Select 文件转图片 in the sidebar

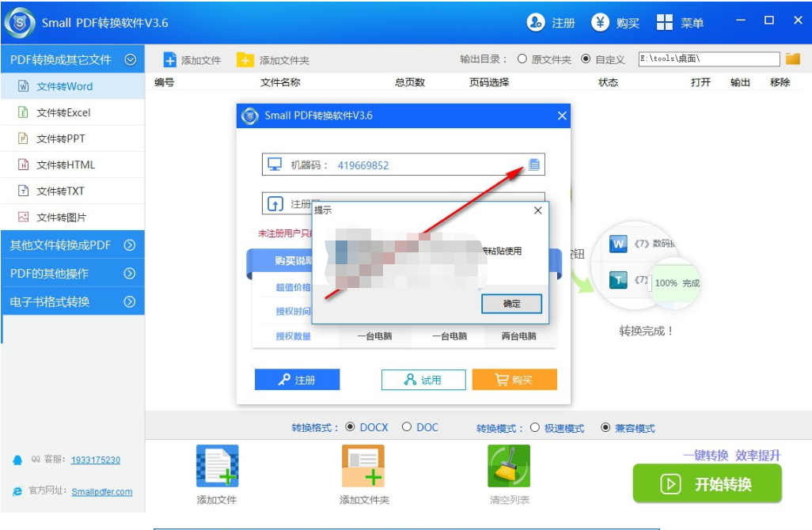tap(73, 217)
